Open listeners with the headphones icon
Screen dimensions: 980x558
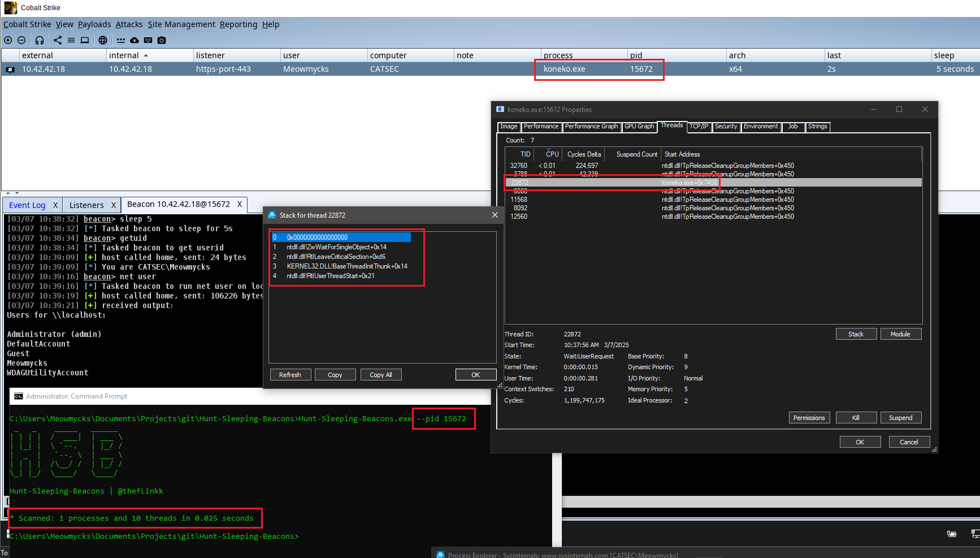pos(40,40)
